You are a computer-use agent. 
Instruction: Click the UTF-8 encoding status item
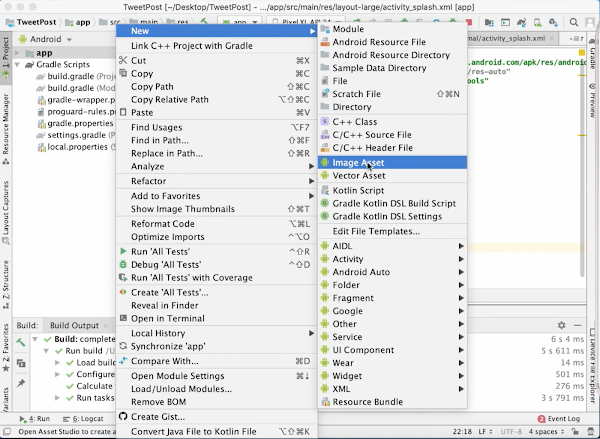coord(511,432)
